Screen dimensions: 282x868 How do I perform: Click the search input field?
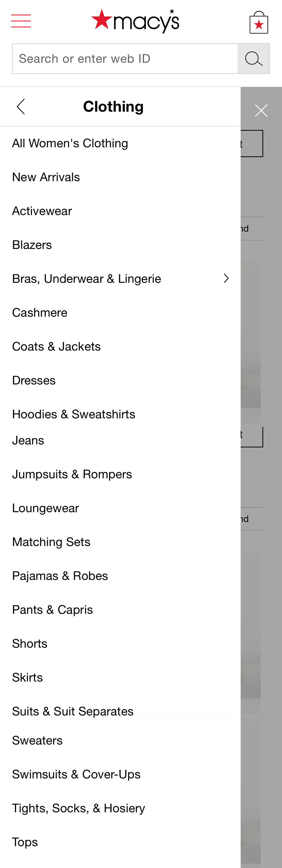click(x=125, y=58)
